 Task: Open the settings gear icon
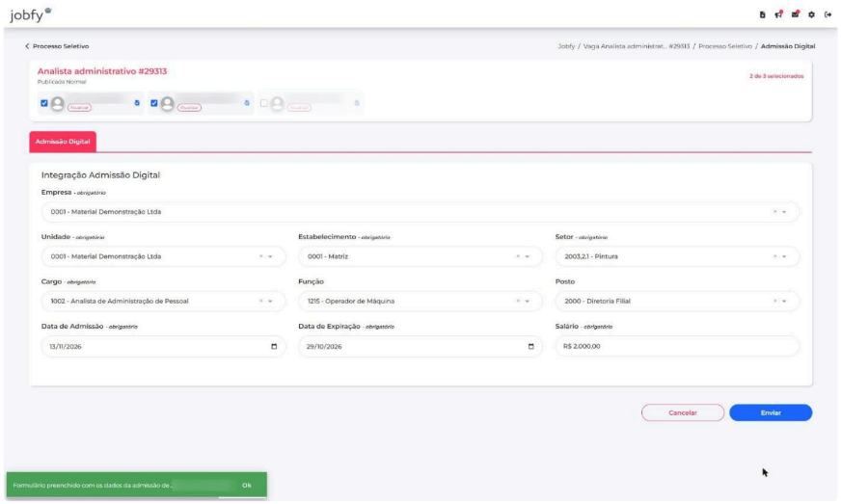coord(811,14)
